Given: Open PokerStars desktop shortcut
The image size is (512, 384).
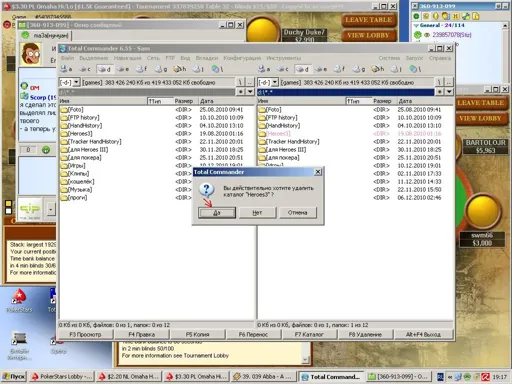Looking at the screenshot, I should (19, 301).
